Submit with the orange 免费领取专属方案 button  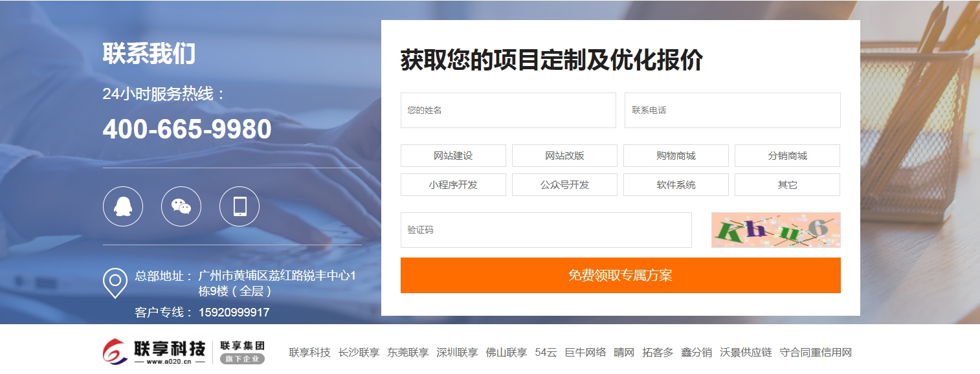click(620, 276)
